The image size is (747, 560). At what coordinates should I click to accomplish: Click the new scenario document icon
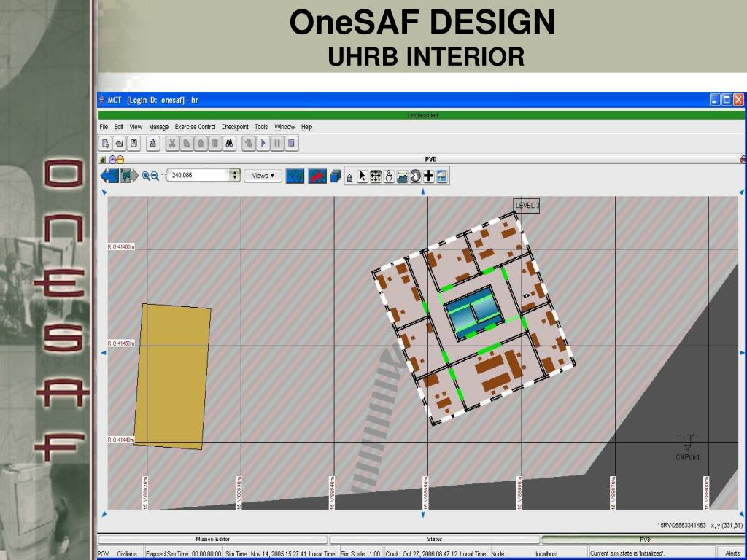pyautogui.click(x=105, y=143)
